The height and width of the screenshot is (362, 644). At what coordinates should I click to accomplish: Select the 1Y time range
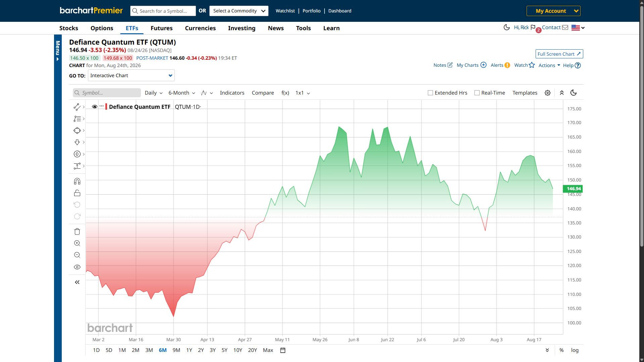[189, 350]
